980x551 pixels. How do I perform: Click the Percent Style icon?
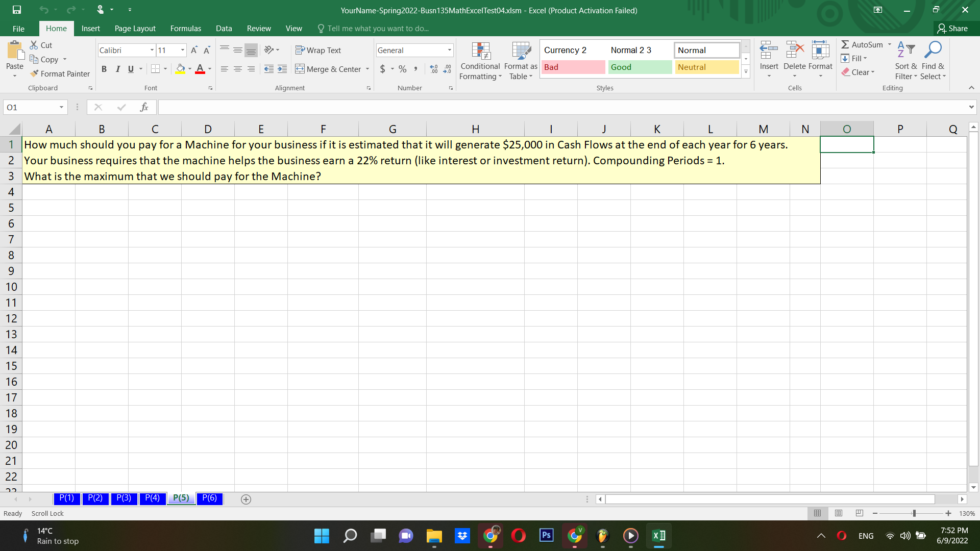pos(403,69)
